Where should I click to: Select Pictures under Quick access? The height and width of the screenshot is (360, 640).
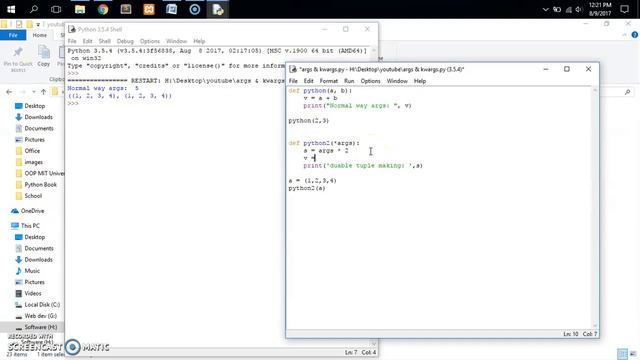[34, 140]
